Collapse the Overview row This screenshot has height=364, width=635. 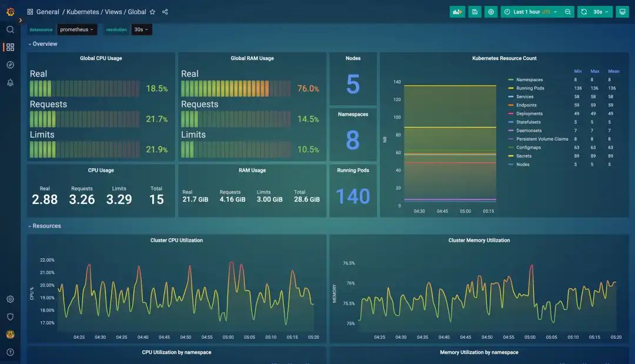pyautogui.click(x=43, y=44)
